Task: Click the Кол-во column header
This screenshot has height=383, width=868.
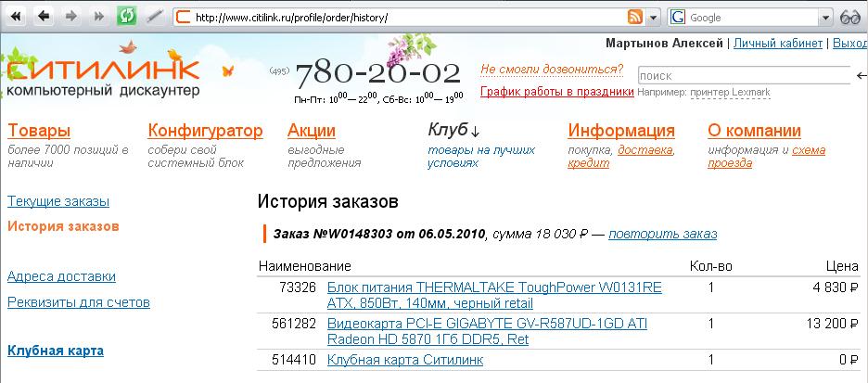Action: point(710,266)
